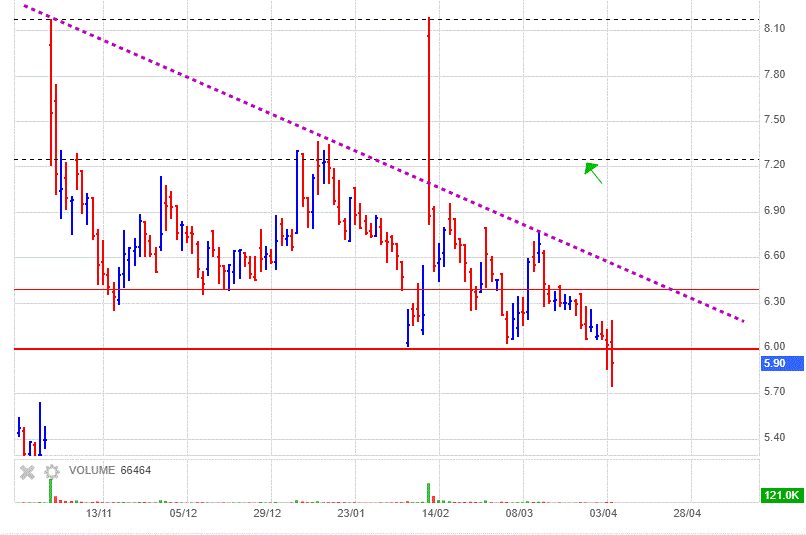
Task: Select the green arrow drawing near 7.20
Action: pyautogui.click(x=593, y=173)
